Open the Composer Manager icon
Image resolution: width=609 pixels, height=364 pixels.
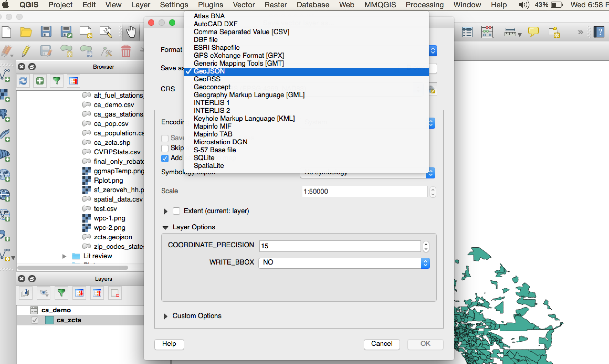tap(106, 32)
